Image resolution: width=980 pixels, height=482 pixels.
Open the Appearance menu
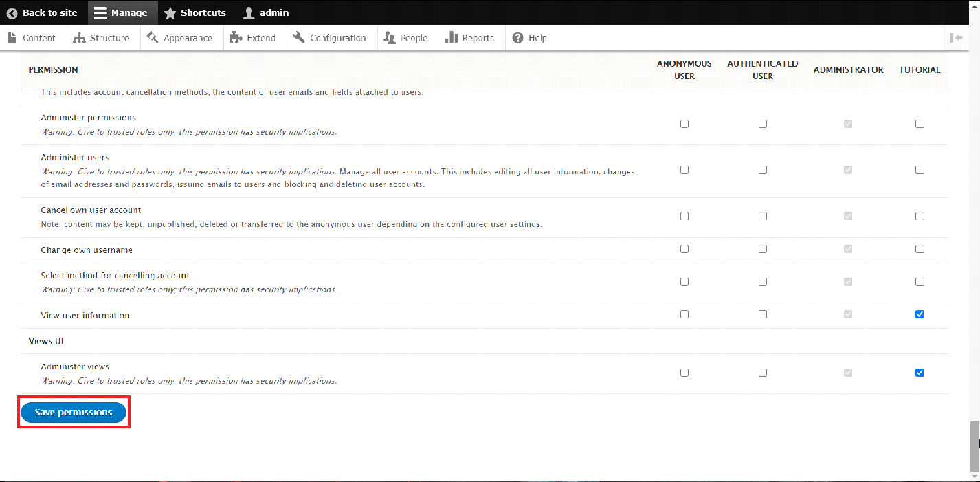coord(181,38)
